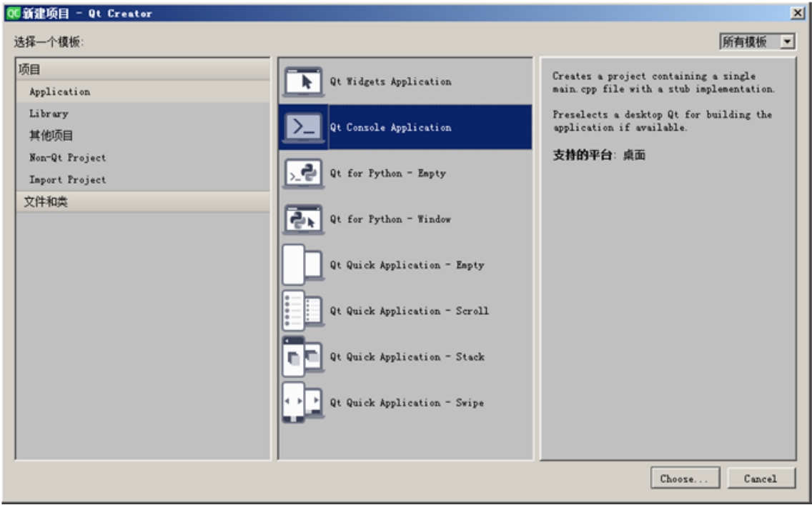Image resolution: width=812 pixels, height=505 pixels.
Task: Select the Non-Qt Project category
Action: pyautogui.click(x=143, y=158)
